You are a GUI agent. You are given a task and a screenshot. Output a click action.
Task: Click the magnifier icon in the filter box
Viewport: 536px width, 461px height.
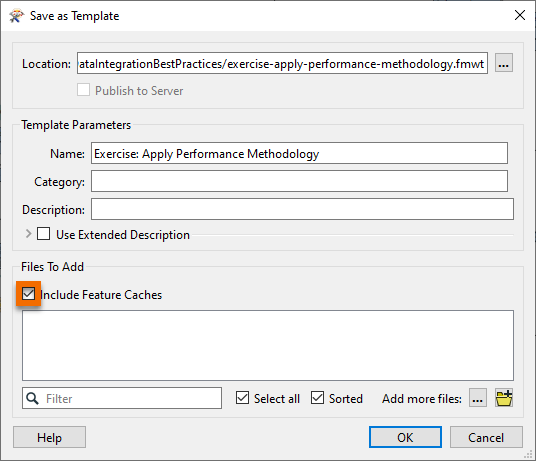pyautogui.click(x=32, y=398)
